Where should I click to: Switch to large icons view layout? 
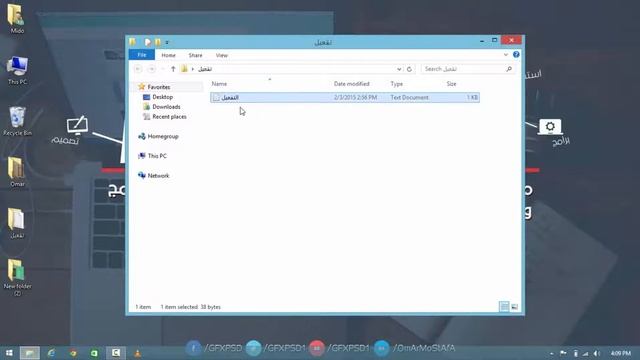(515, 307)
